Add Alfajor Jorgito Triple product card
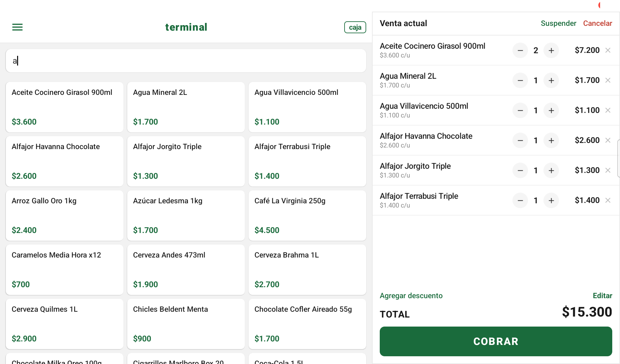This screenshot has width=620, height=364. [186, 161]
